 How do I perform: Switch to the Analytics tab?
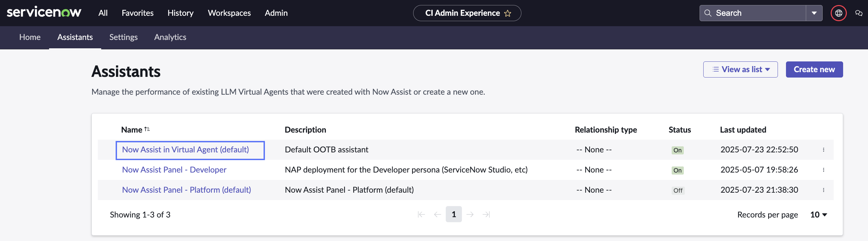170,37
